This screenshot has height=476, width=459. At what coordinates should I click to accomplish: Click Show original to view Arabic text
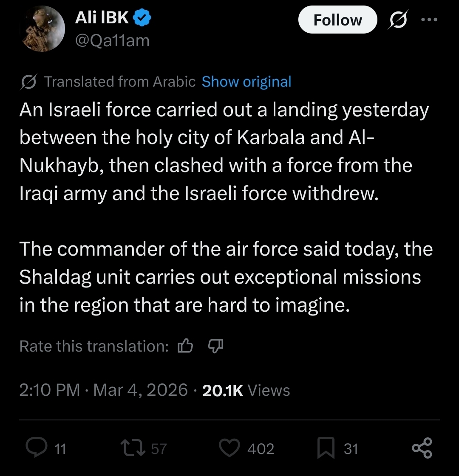[246, 82]
